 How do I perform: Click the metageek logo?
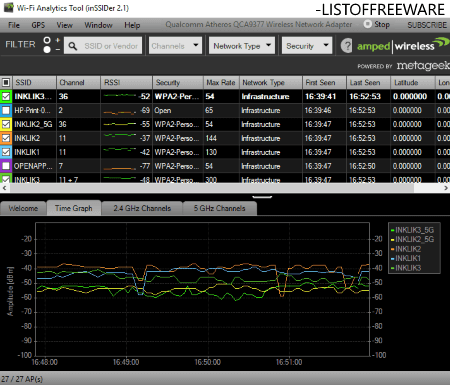[423, 66]
